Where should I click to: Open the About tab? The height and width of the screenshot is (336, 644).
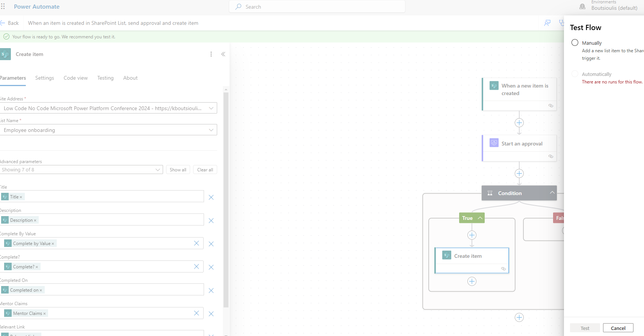click(x=130, y=78)
